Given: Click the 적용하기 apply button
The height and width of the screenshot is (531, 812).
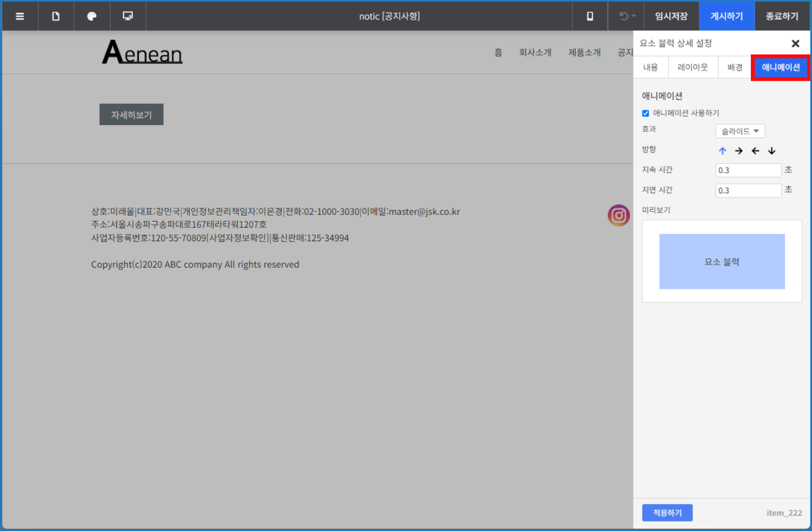Looking at the screenshot, I should pyautogui.click(x=667, y=513).
